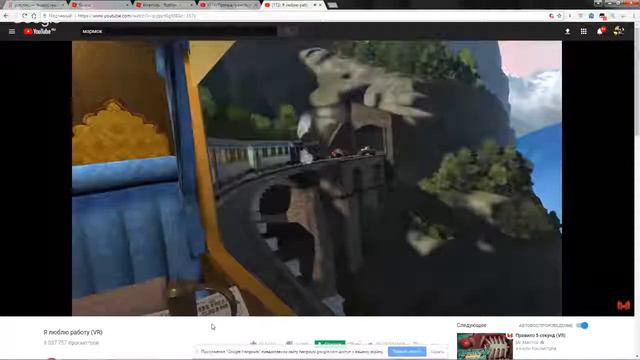Click the YouTube search magnifier button
The image size is (640, 360).
point(288,31)
